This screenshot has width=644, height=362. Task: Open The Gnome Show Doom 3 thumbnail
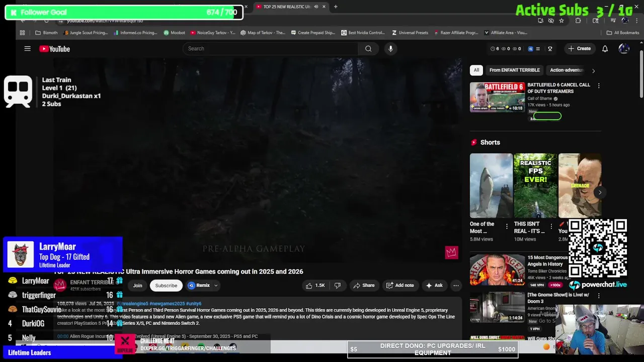click(497, 307)
